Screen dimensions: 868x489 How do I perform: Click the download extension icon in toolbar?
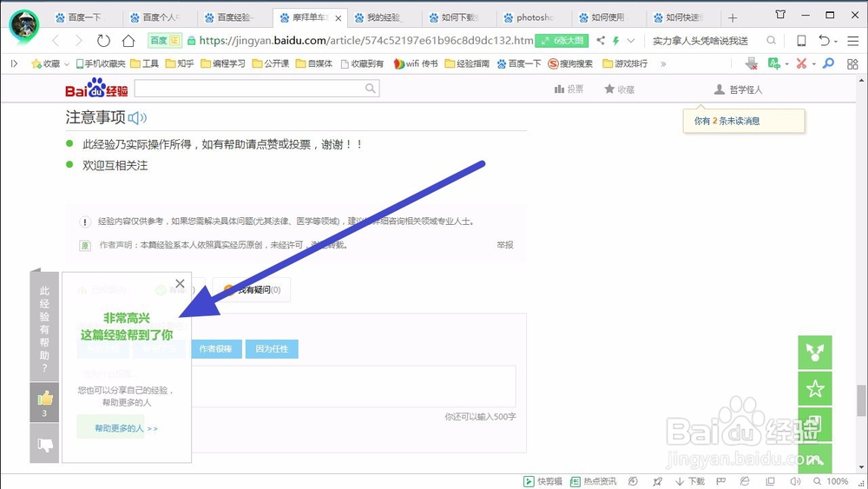pyautogui.click(x=751, y=63)
